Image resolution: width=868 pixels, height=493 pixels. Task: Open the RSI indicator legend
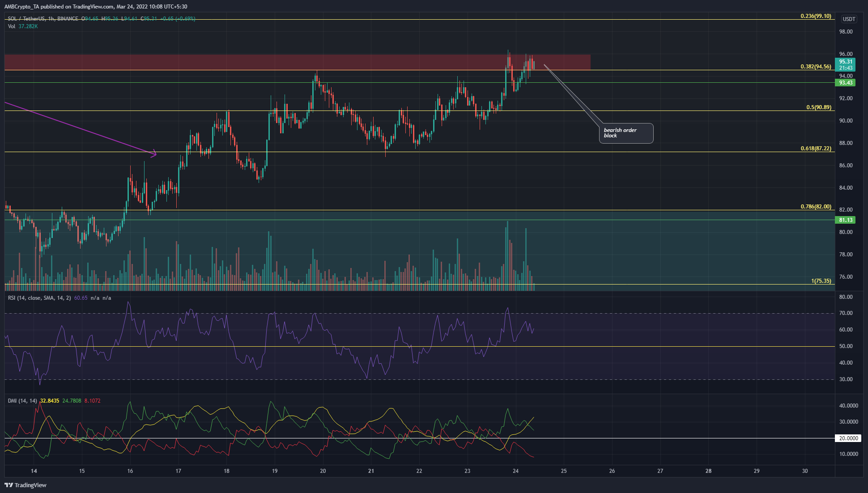[39, 298]
